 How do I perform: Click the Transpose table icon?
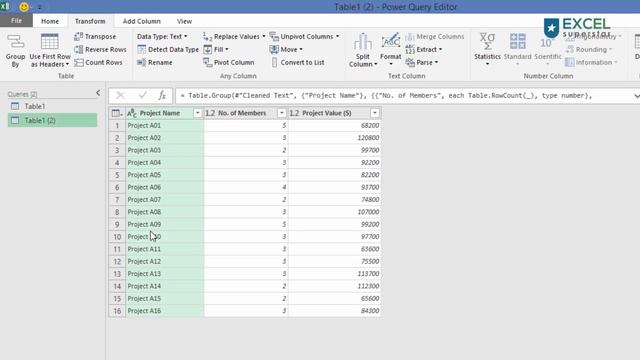[78, 36]
